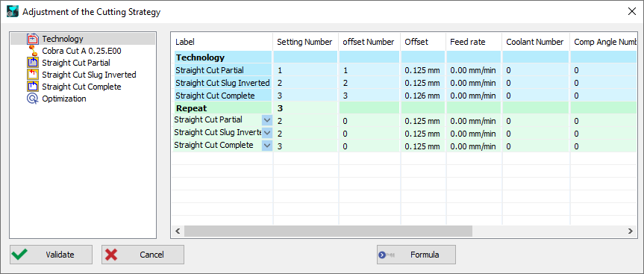Click Coolant Number of Repeat Straight Cut Partial row
This screenshot has width=644, height=274.
point(536,121)
